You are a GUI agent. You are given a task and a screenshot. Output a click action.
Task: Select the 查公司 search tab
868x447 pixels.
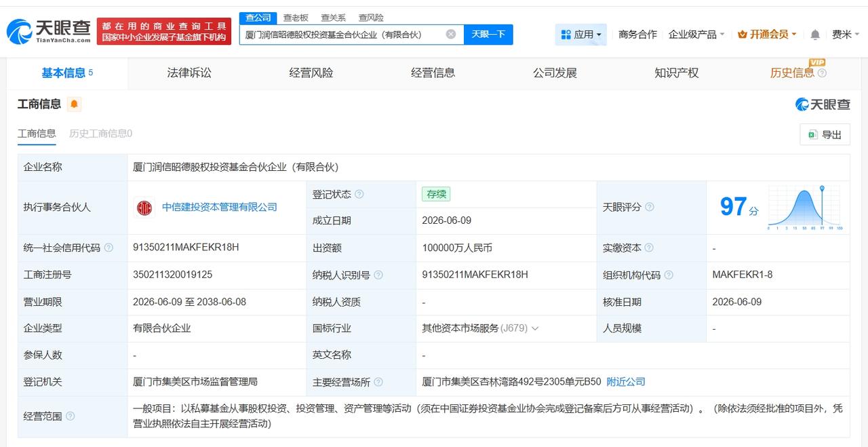[x=258, y=18]
